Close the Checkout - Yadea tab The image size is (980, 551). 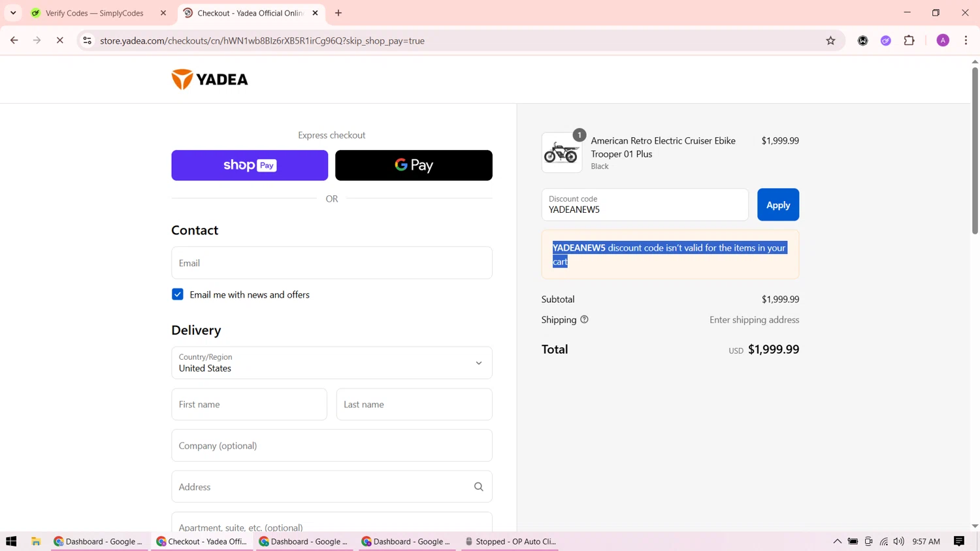(315, 13)
